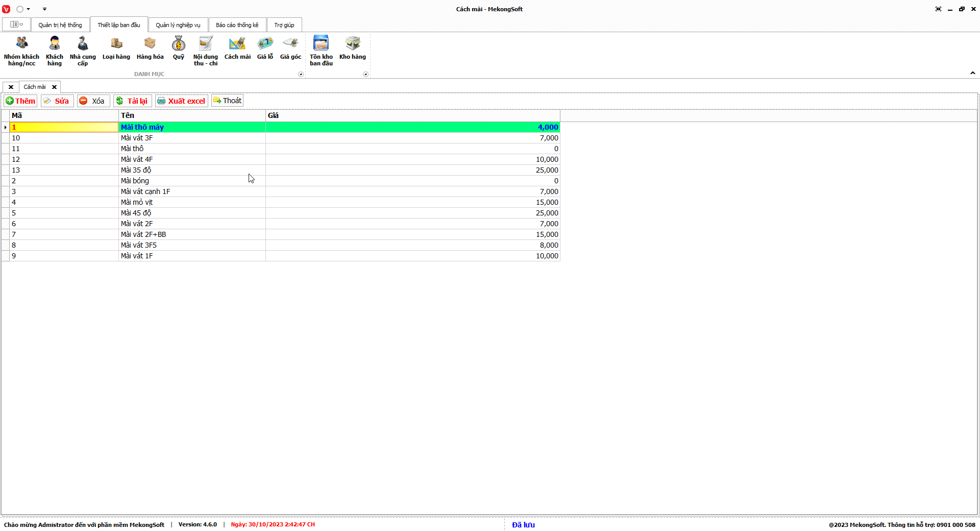Collapse the ribbon with the chevron
This screenshot has height=531, width=980.
click(973, 73)
